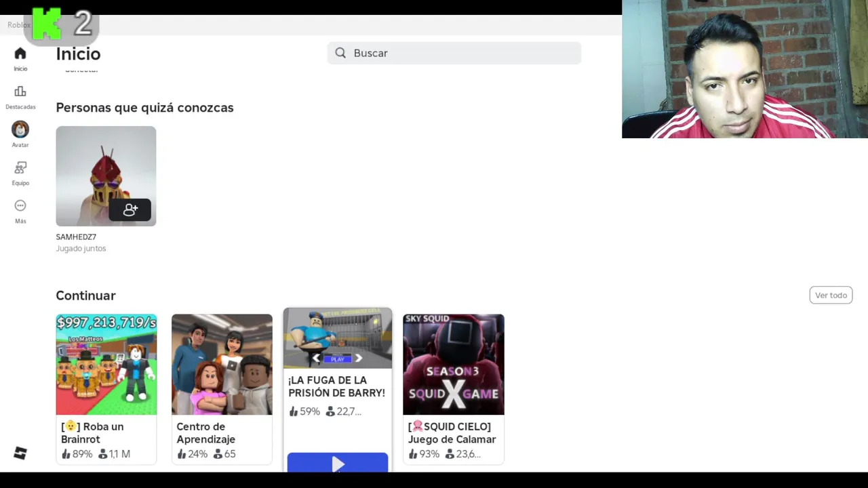868x488 pixels.
Task: Click the 1,1 M player count
Action: tap(114, 453)
